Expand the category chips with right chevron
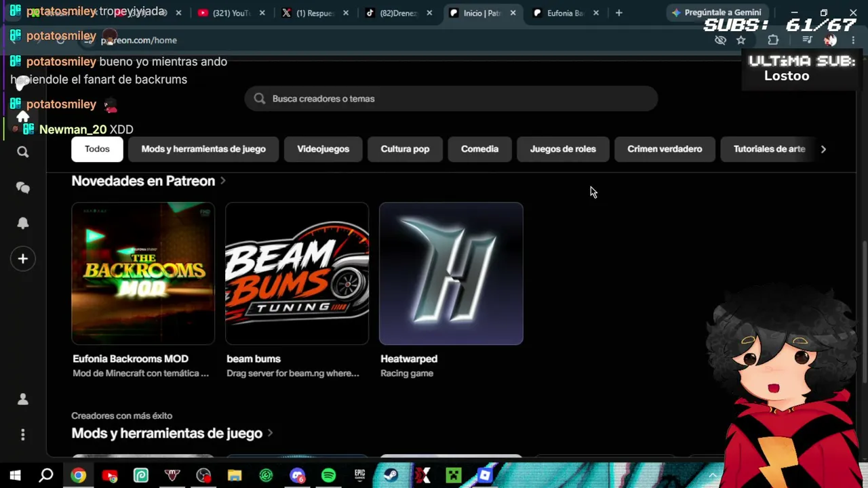The width and height of the screenshot is (868, 488). click(x=823, y=149)
